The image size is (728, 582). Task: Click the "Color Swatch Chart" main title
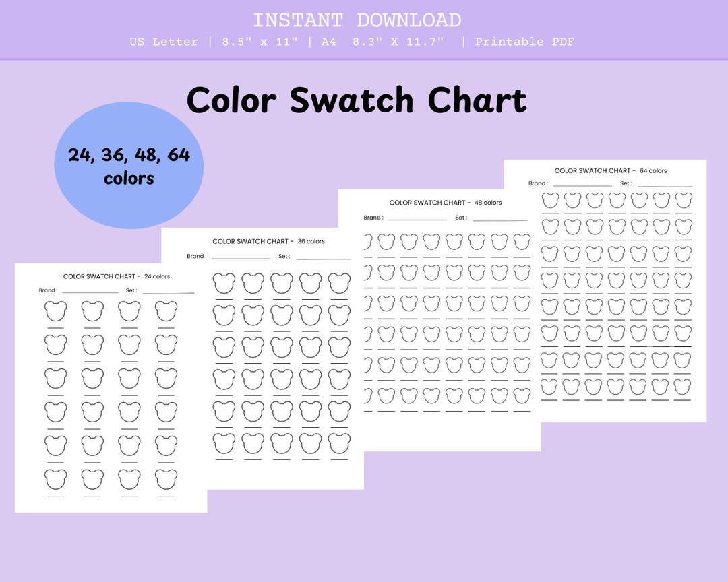[357, 100]
